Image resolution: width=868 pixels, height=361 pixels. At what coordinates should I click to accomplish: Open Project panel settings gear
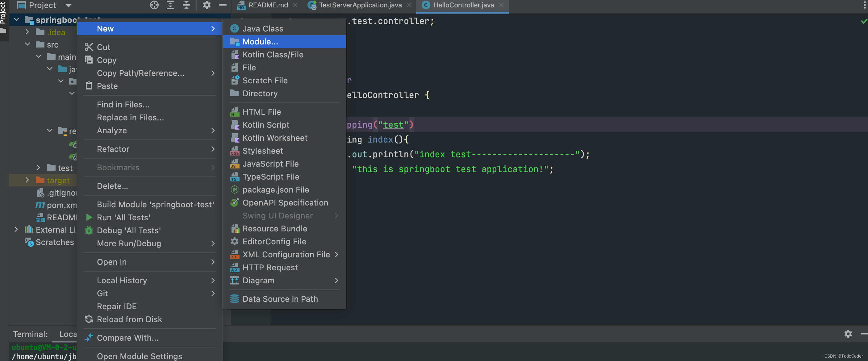point(207,5)
